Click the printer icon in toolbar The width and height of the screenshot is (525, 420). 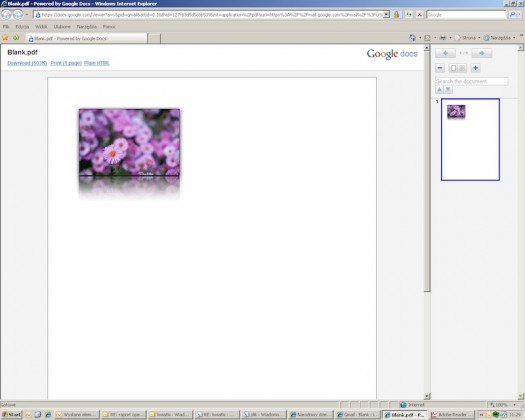coord(443,38)
